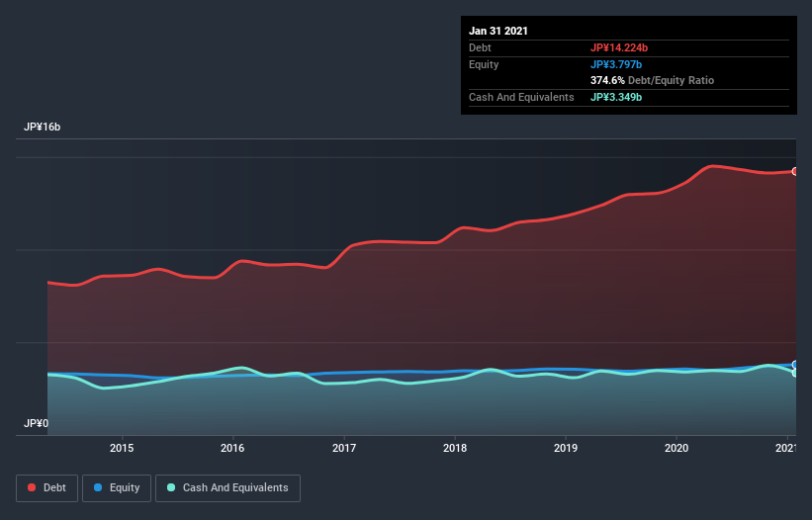Click the JP¥0 y-axis label
Screen dimensions: 812x520
(36, 424)
